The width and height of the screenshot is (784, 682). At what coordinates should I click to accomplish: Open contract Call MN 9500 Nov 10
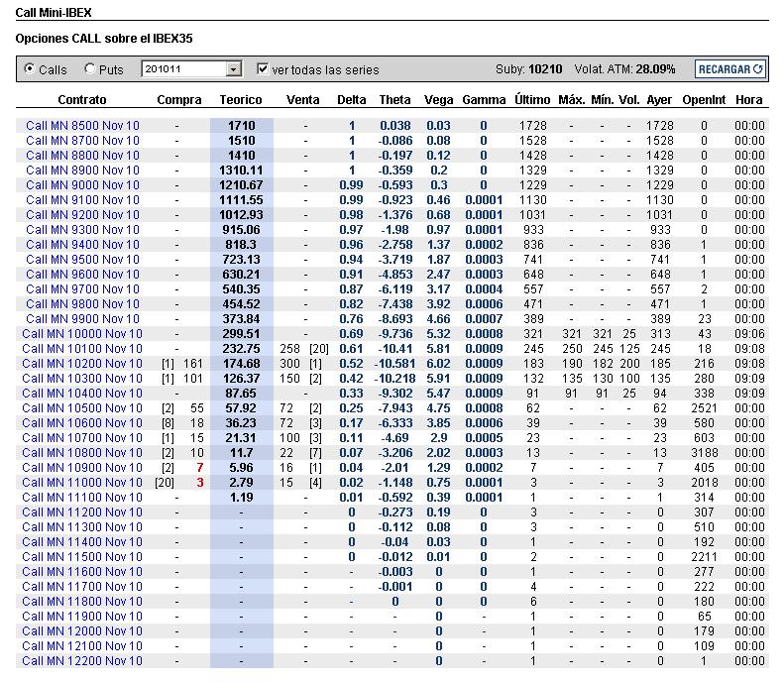[x=82, y=260]
